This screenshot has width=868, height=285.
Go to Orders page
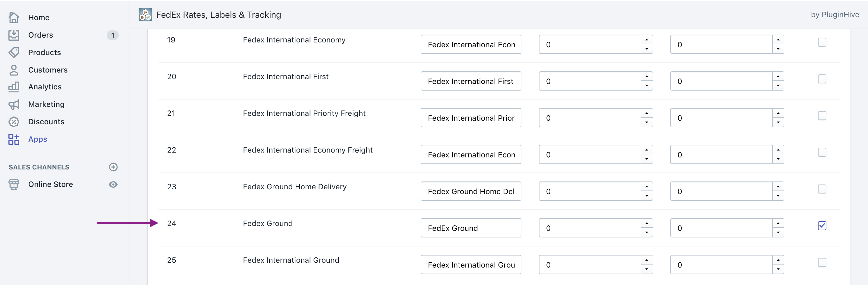(x=40, y=35)
